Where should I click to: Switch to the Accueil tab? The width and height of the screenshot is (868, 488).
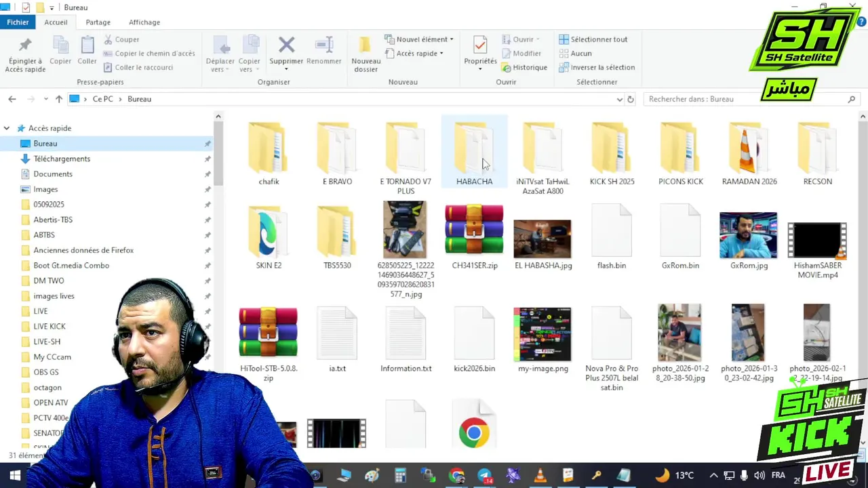[x=56, y=22]
